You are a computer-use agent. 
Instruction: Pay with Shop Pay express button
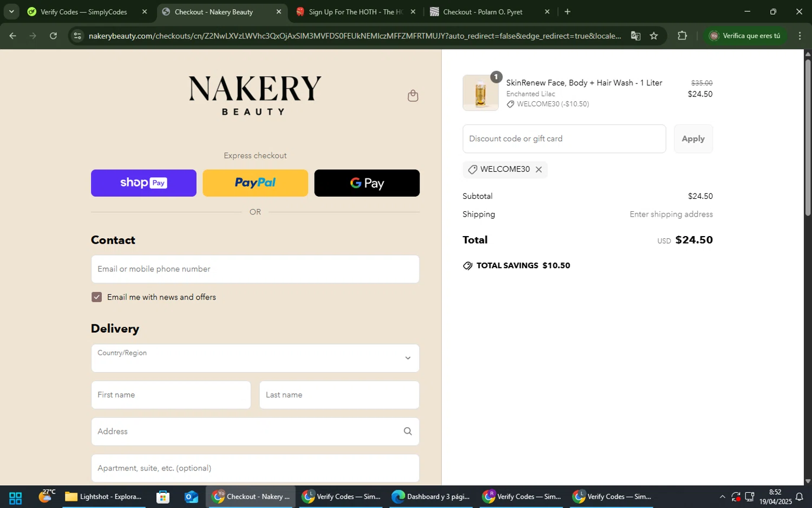tap(143, 183)
